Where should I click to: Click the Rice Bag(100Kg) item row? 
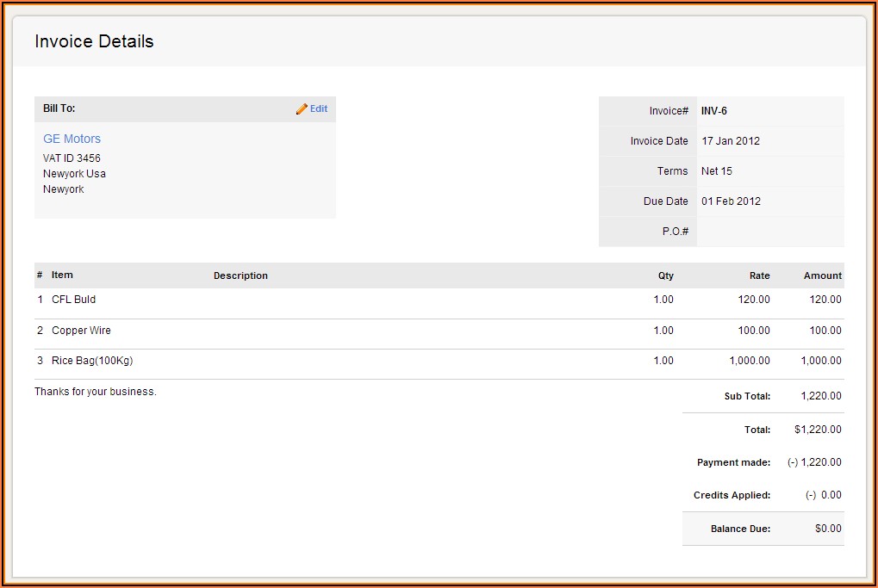[89, 360]
